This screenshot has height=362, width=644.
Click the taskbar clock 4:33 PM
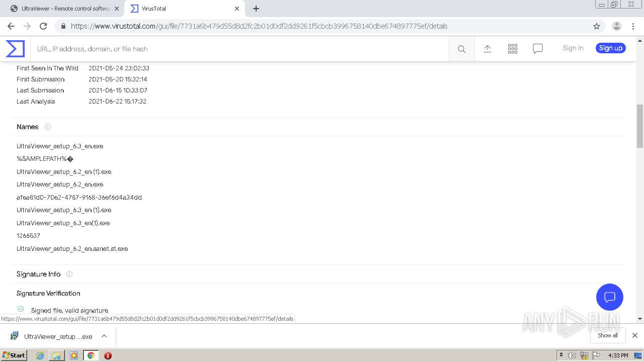[618, 355]
